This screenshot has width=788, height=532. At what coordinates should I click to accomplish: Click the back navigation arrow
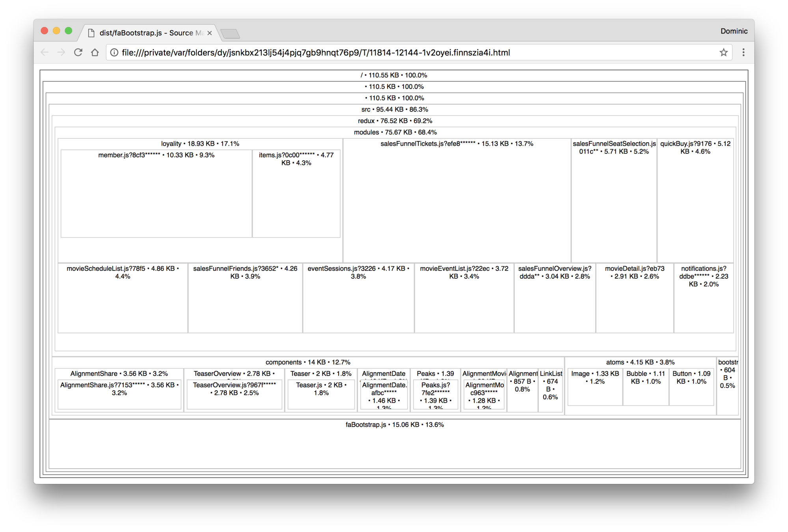[45, 52]
